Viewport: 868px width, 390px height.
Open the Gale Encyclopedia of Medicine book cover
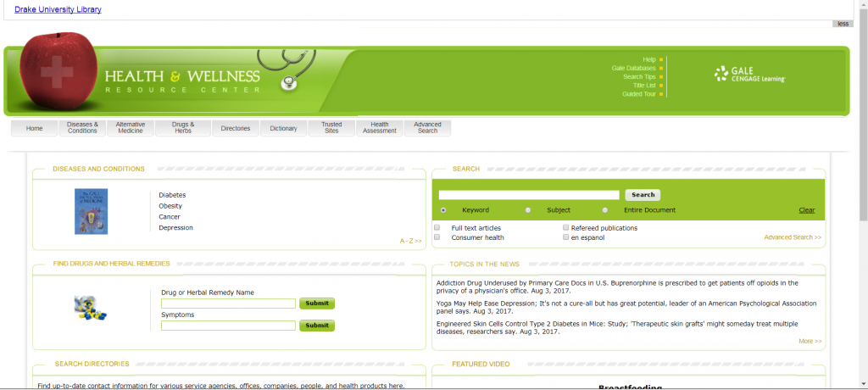coord(92,212)
